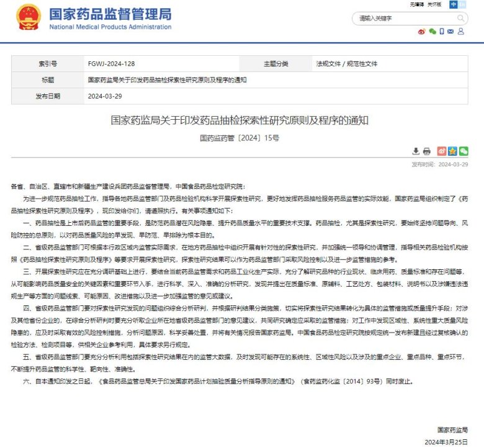Open the Weibo icon in the header
This screenshot has width=484, height=448.
[x=421, y=31]
